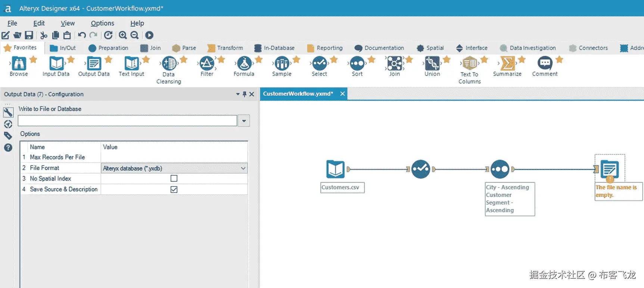Zoom in on the canvas
644x288 pixels.
coord(122,35)
